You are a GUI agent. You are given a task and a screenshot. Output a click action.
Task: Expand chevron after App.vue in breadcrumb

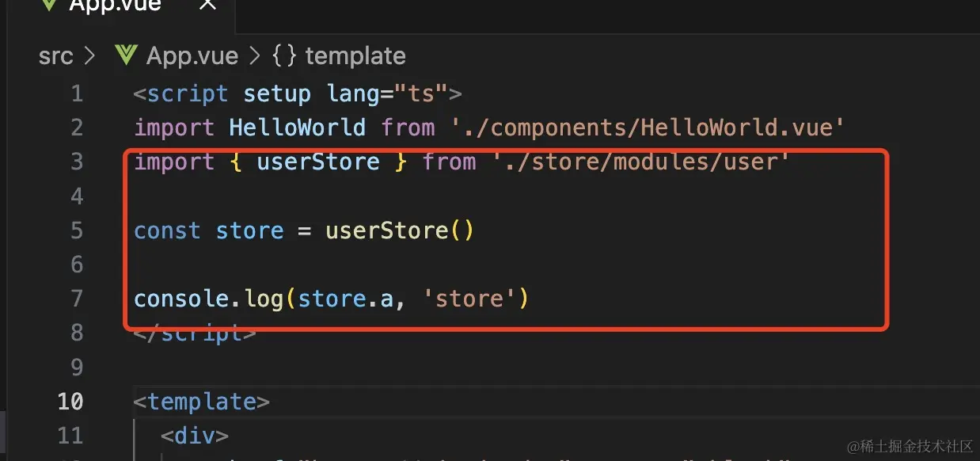(254, 56)
